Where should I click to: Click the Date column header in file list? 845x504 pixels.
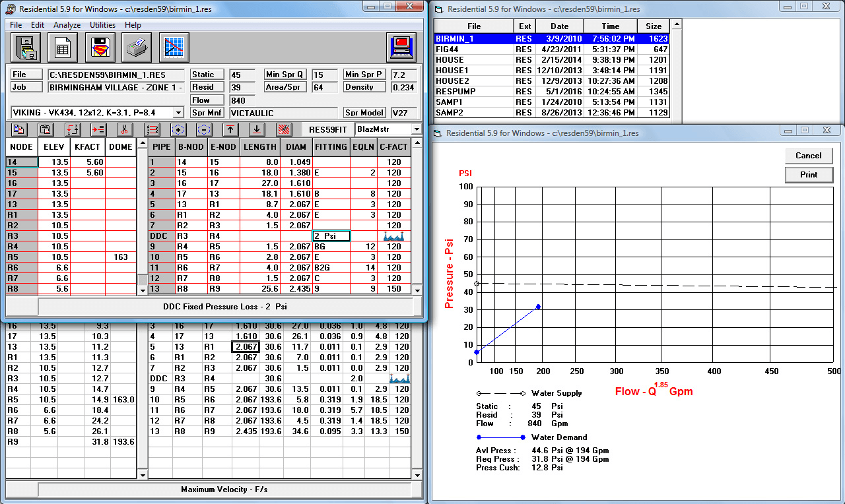click(x=560, y=26)
